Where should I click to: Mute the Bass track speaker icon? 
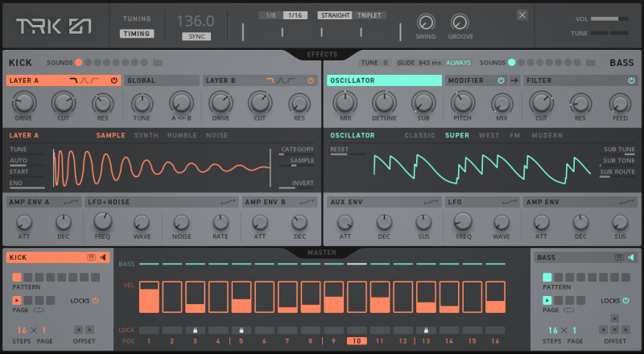pos(631,257)
